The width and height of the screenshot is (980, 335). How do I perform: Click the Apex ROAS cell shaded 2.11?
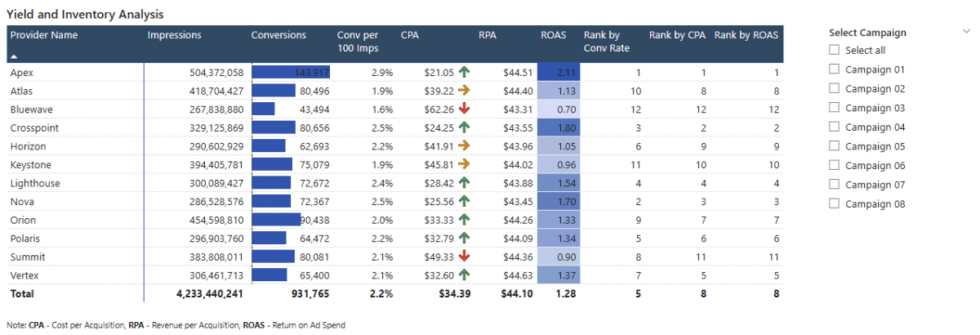pyautogui.click(x=559, y=72)
